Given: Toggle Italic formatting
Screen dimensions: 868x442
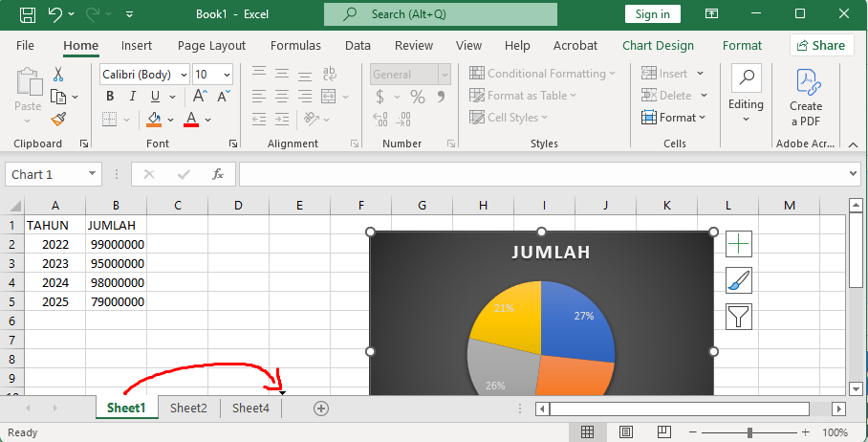Looking at the screenshot, I should pyautogui.click(x=133, y=96).
